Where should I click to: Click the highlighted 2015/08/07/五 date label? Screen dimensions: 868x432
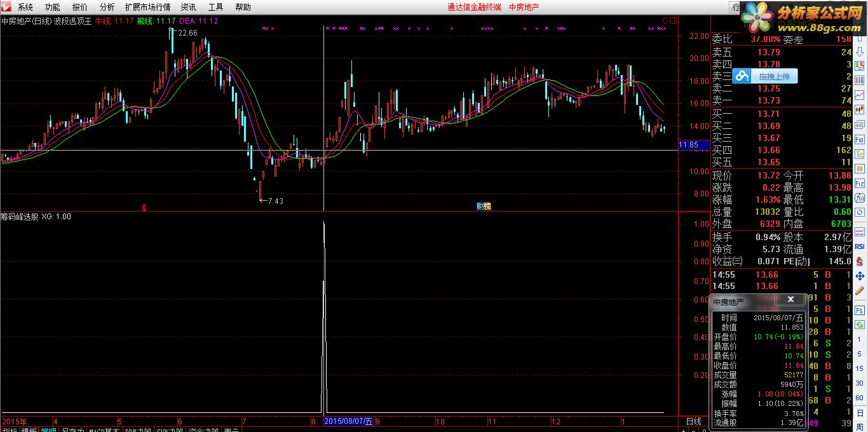point(348,421)
